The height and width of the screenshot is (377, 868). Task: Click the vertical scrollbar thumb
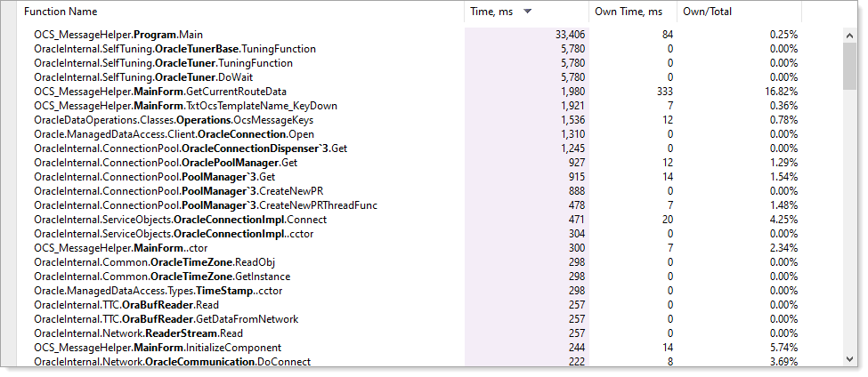(x=850, y=65)
